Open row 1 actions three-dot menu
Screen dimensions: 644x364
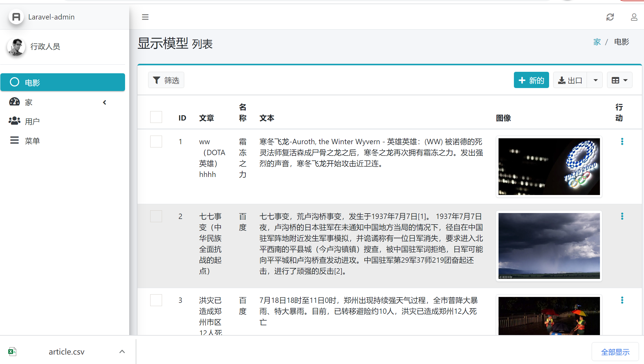tap(622, 142)
